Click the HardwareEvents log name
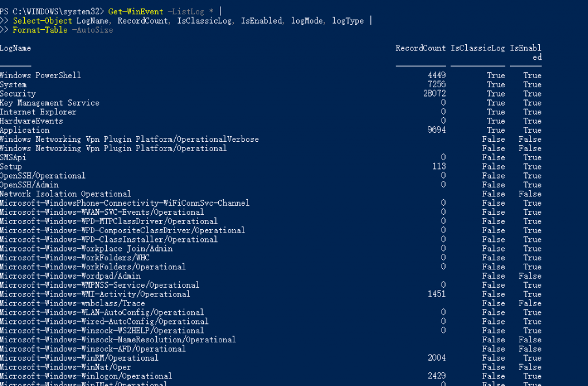The height and width of the screenshot is (386, 588). point(31,121)
